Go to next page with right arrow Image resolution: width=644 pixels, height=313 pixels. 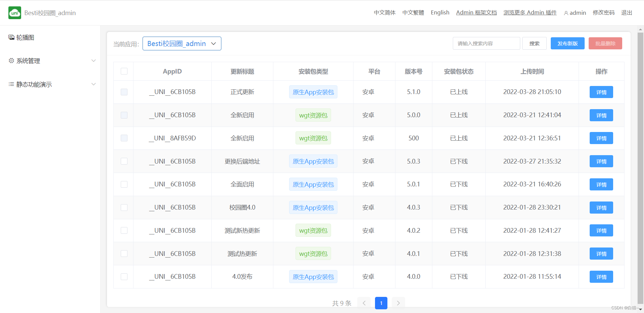398,303
